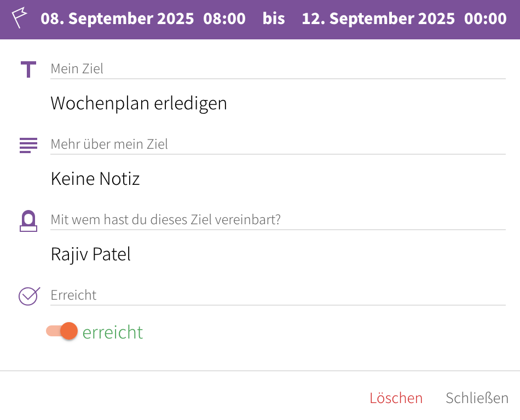
Task: Click the Mit wem vereinbart question label
Action: (x=165, y=220)
